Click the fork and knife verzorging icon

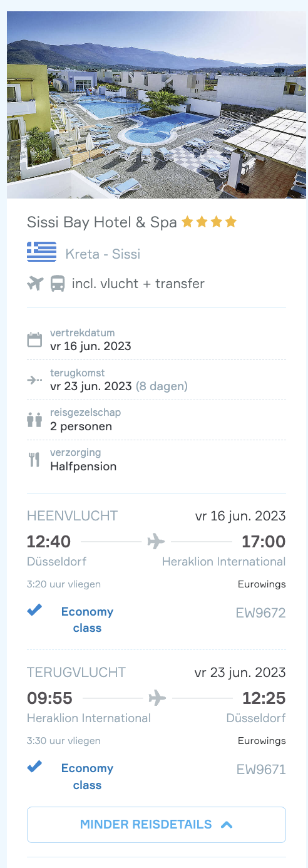(34, 460)
